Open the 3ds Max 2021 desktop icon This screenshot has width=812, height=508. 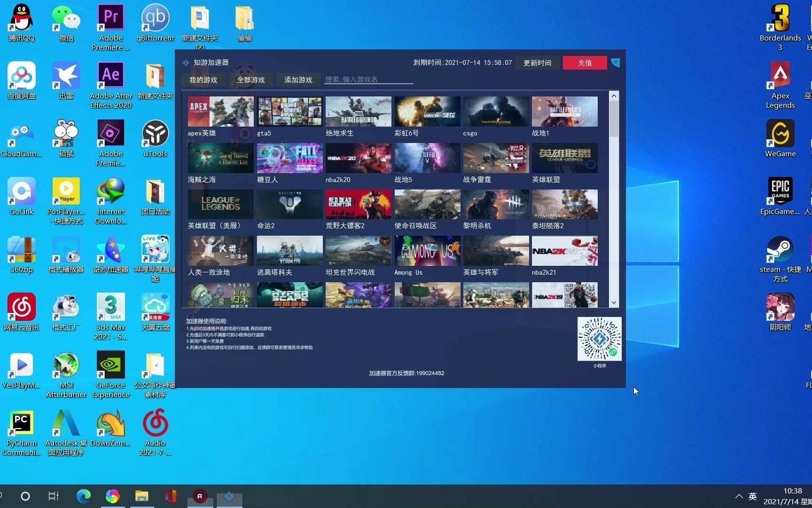(x=111, y=317)
